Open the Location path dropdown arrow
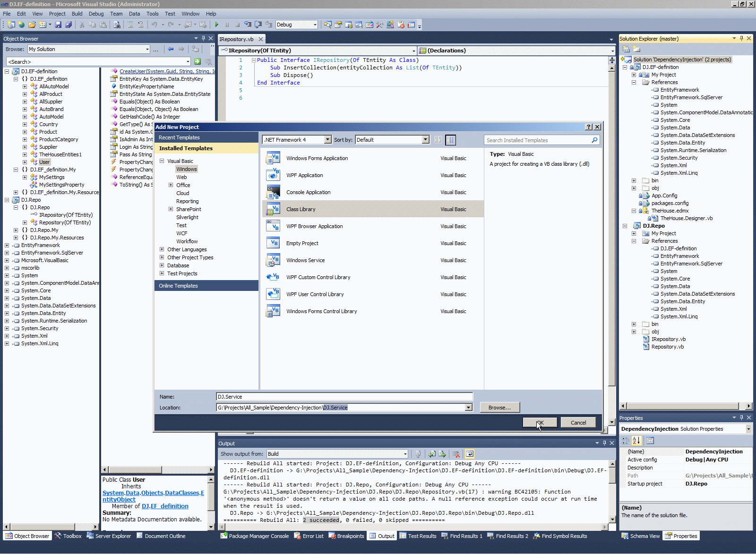The image size is (756, 554). [468, 408]
